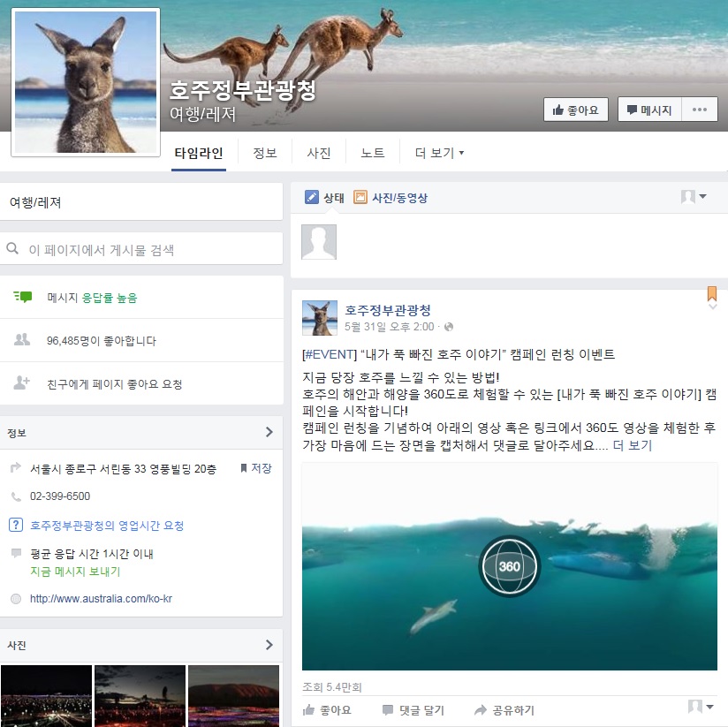Click the post timestamp 5월 31일 오후 2:00
The height and width of the screenshot is (727, 728).
tap(389, 327)
